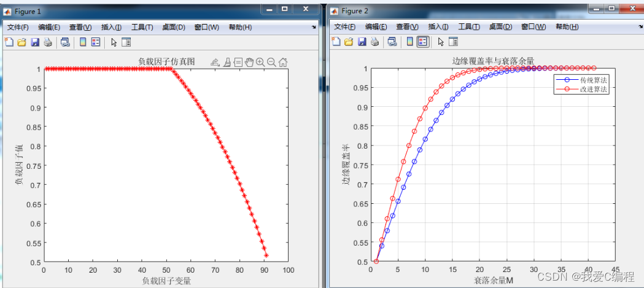644x288 pixels.
Task: Select the x-axis label 负载因子变量
Action: (166, 281)
